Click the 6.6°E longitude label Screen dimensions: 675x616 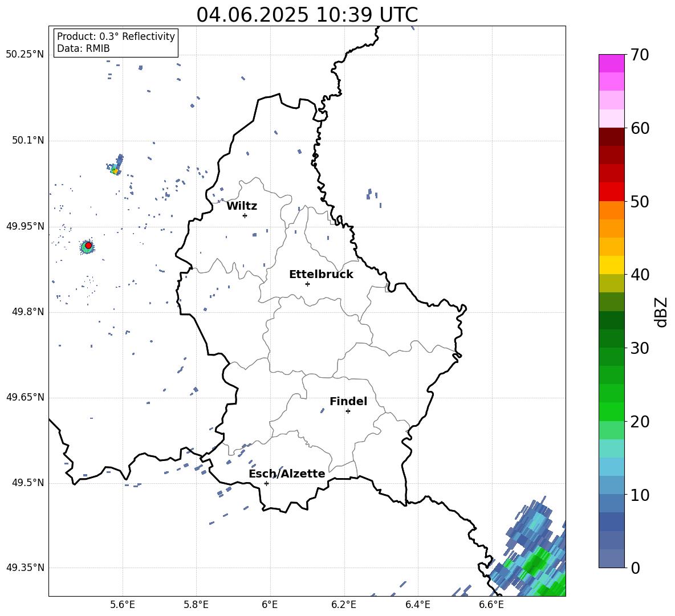pyautogui.click(x=491, y=605)
